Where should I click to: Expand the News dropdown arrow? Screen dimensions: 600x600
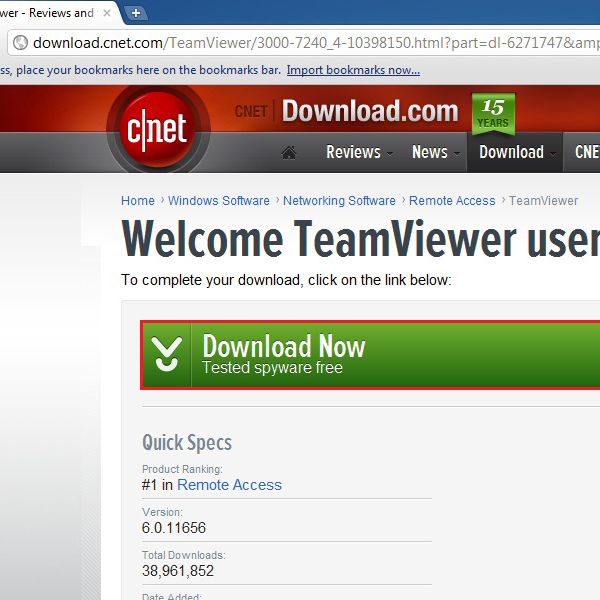[457, 154]
